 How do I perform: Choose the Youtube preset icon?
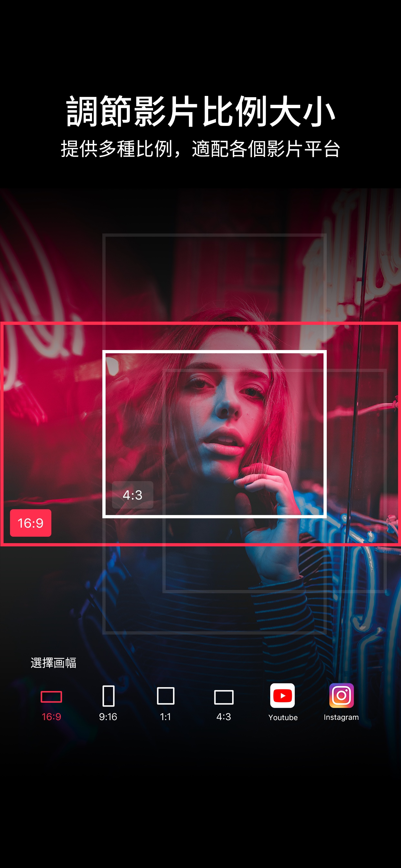(283, 696)
